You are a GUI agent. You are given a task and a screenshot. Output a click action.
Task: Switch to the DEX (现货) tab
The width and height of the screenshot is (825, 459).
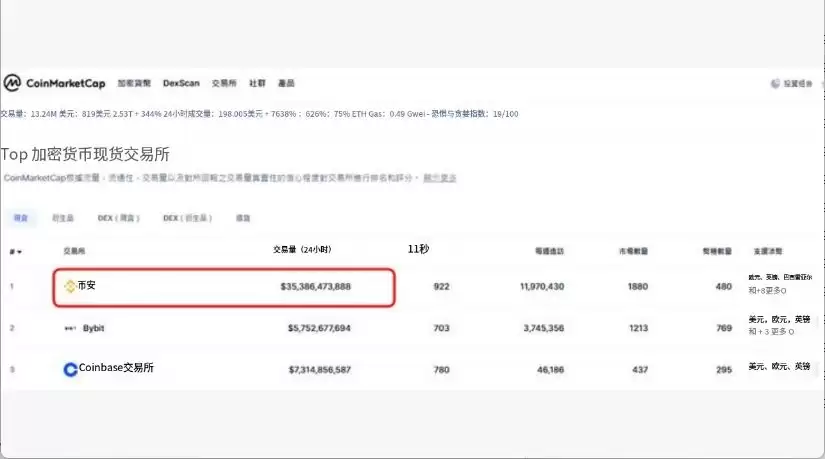(119, 217)
